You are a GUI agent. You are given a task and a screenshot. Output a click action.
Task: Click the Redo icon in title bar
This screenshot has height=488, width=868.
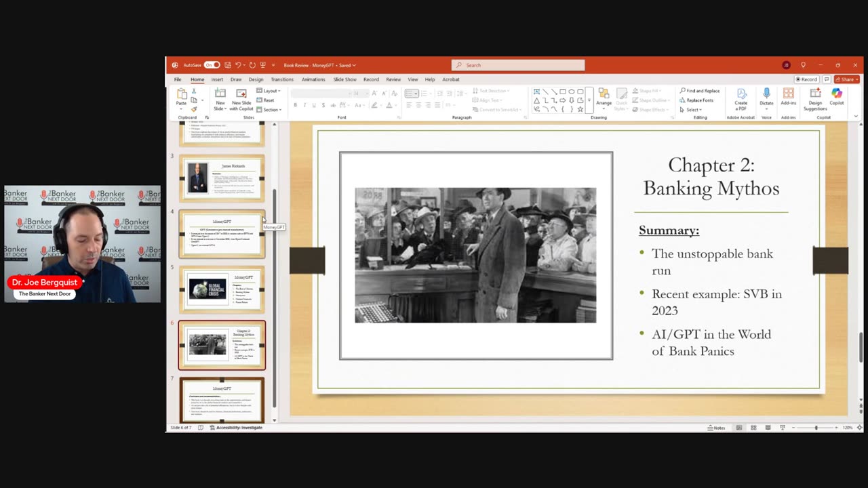point(252,65)
